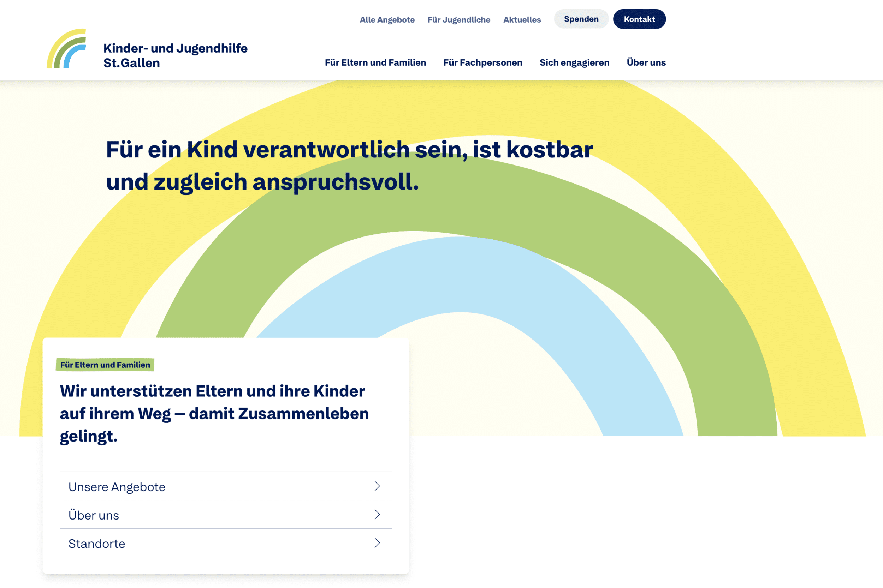Click Kinder- und Jugendhilfe St.Gallen title
The image size is (883, 588).
click(x=175, y=55)
